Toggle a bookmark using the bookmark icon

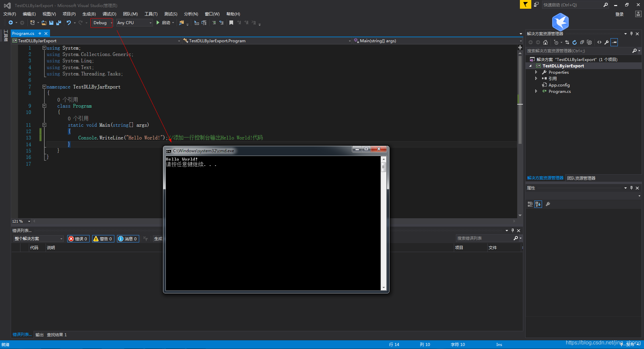click(x=231, y=22)
